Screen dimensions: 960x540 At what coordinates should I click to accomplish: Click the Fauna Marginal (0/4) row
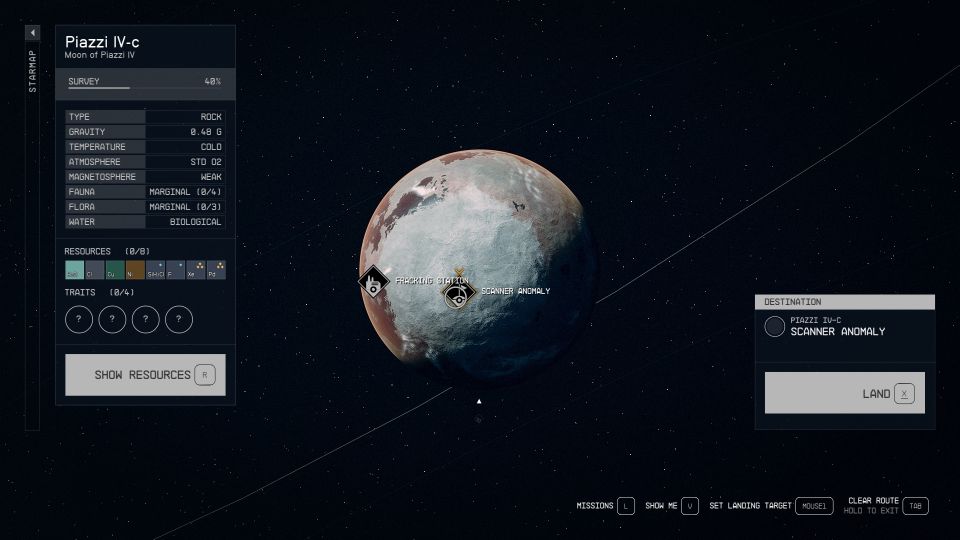[x=145, y=192]
